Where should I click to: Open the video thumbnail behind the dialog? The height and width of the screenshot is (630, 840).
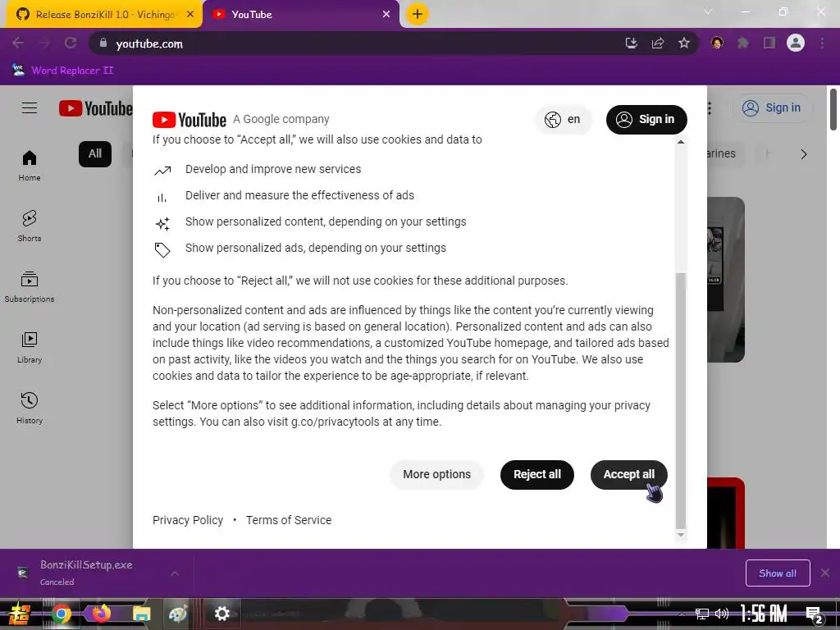tap(726, 280)
